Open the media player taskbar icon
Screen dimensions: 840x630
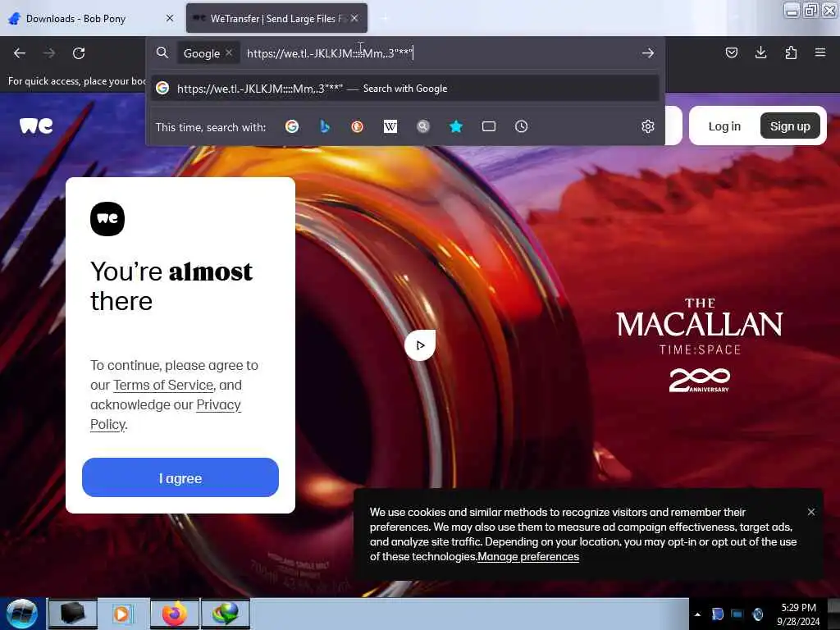pos(122,614)
